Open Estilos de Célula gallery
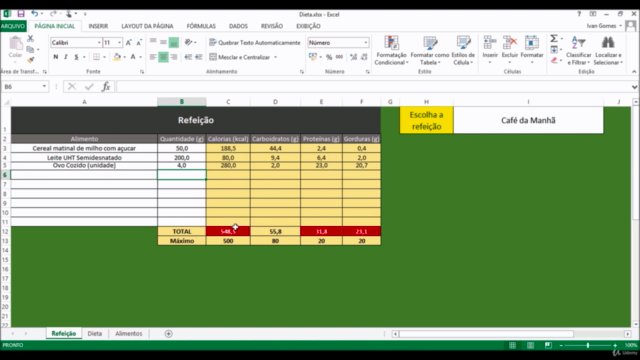 tap(463, 50)
